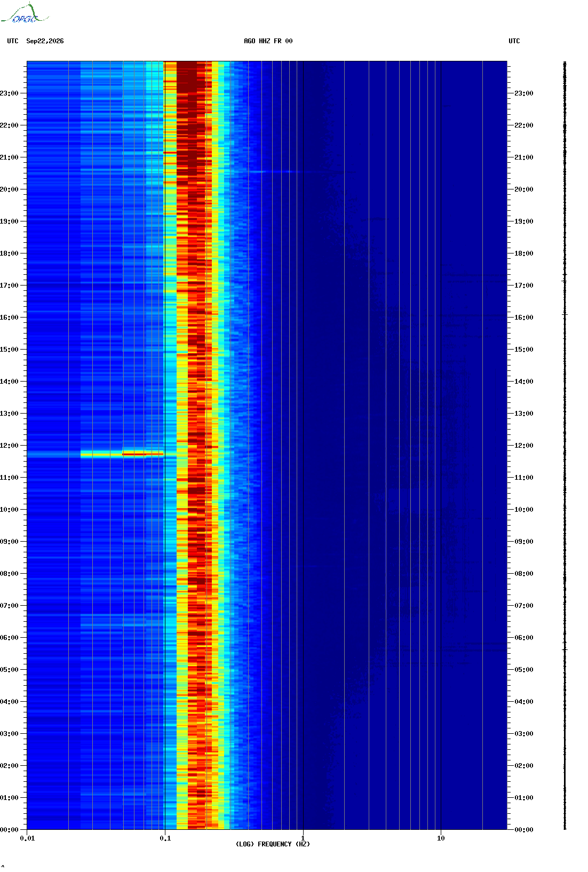Click the 1 Hz frequency axis label
The height and width of the screenshot is (872, 588).
(303, 838)
